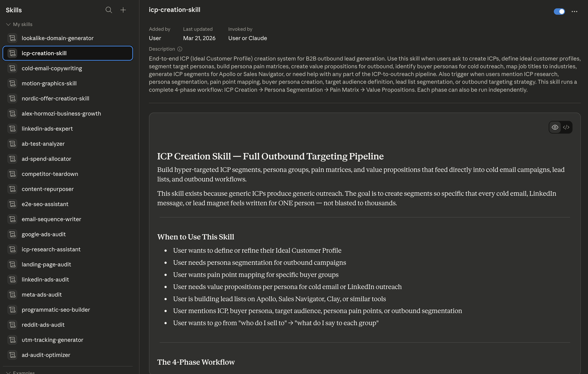
Task: Click the 'When to Use This Skill' heading
Action: pos(196,237)
